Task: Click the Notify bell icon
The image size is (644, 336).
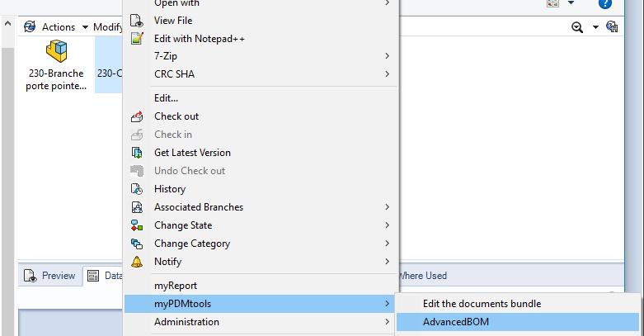Action: coord(137,262)
